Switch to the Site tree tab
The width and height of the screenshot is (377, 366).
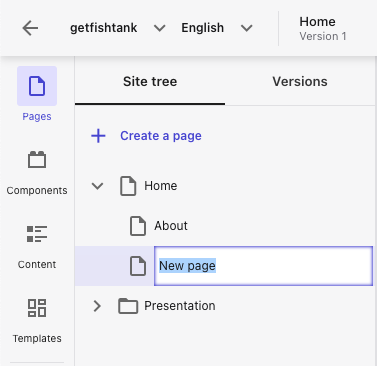[x=150, y=82]
